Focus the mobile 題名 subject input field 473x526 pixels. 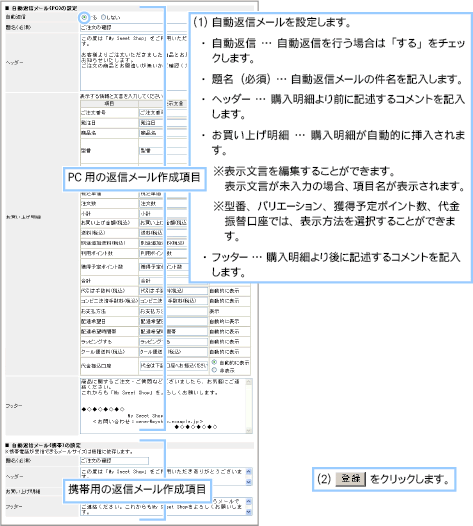pyautogui.click(x=114, y=461)
